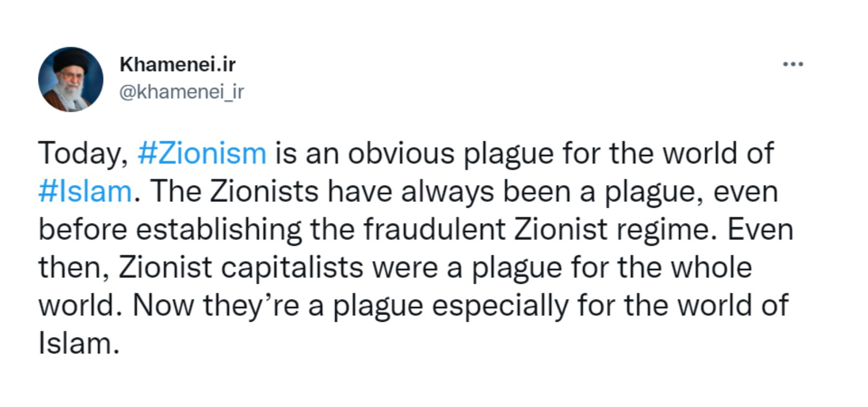Image resolution: width=868 pixels, height=407 pixels.
Task: Open the #Zionism hashtag link
Action: (202, 153)
